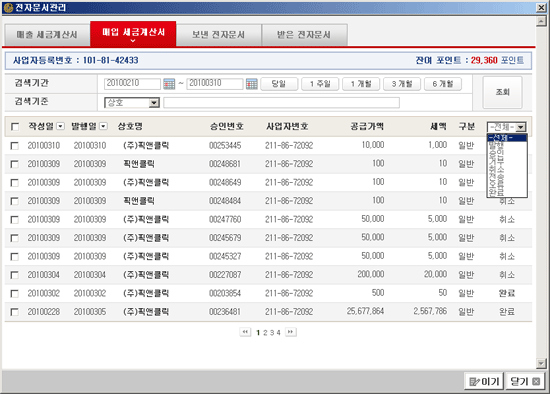Set search period to 1 개월
Screen dimensions: 550x394
(x=361, y=84)
